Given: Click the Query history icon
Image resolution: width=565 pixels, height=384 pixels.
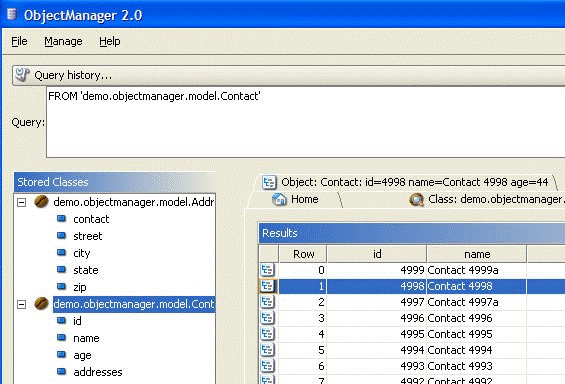Looking at the screenshot, I should pyautogui.click(x=22, y=75).
